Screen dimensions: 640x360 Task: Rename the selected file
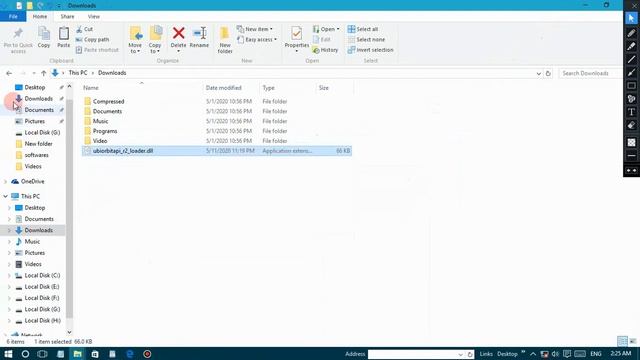199,37
